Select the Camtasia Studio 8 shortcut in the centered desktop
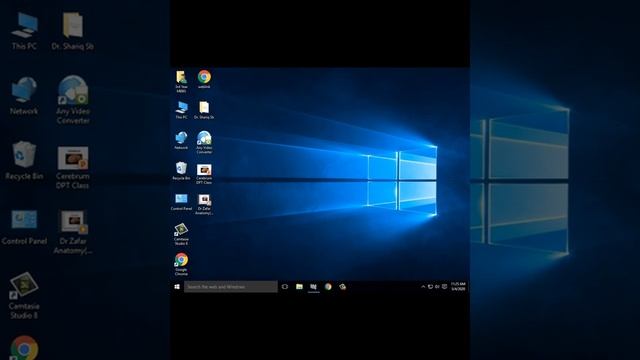Screen dimensions: 640x360 [181, 234]
